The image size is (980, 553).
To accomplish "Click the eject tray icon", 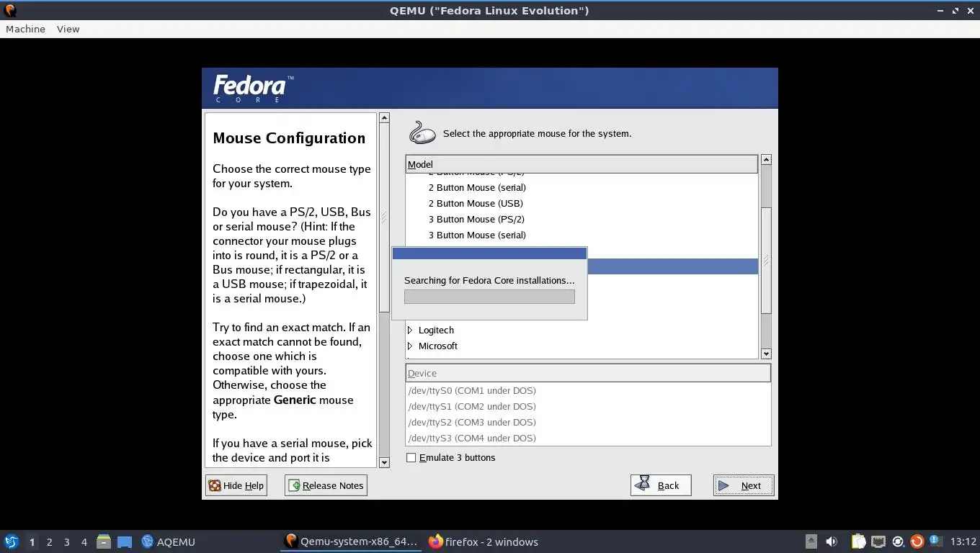I will click(811, 541).
